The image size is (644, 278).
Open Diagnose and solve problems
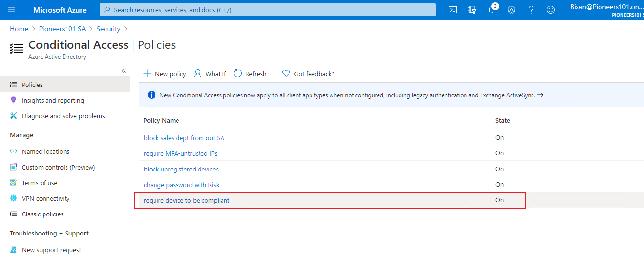point(65,116)
